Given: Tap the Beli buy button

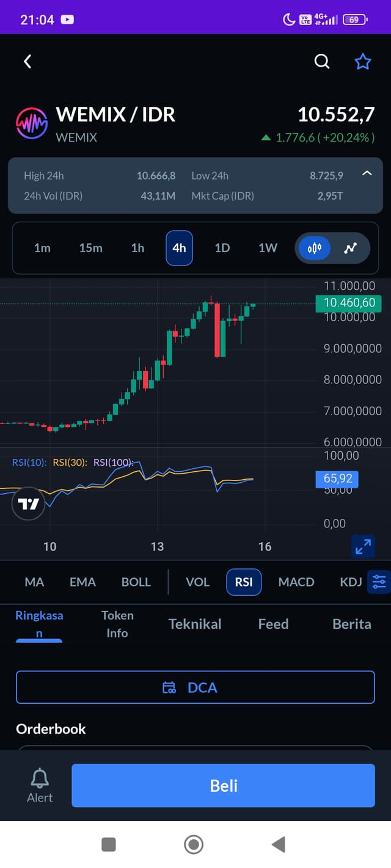Looking at the screenshot, I should [x=223, y=786].
